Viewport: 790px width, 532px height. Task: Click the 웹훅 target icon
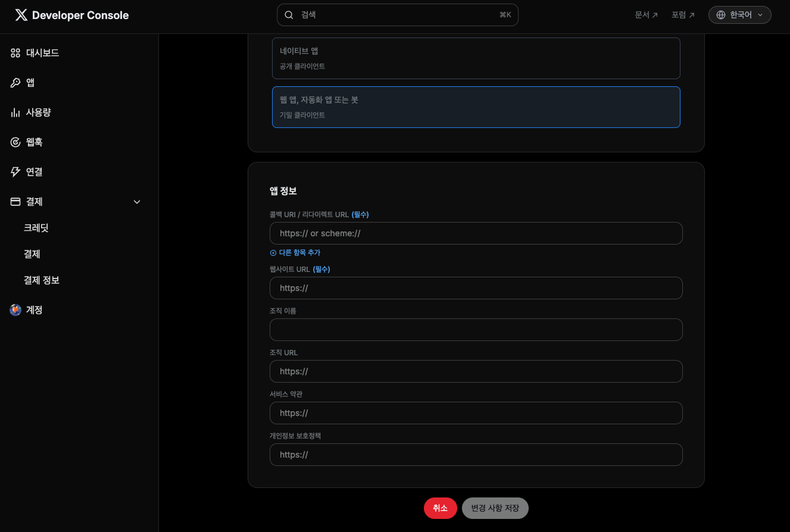click(x=15, y=142)
